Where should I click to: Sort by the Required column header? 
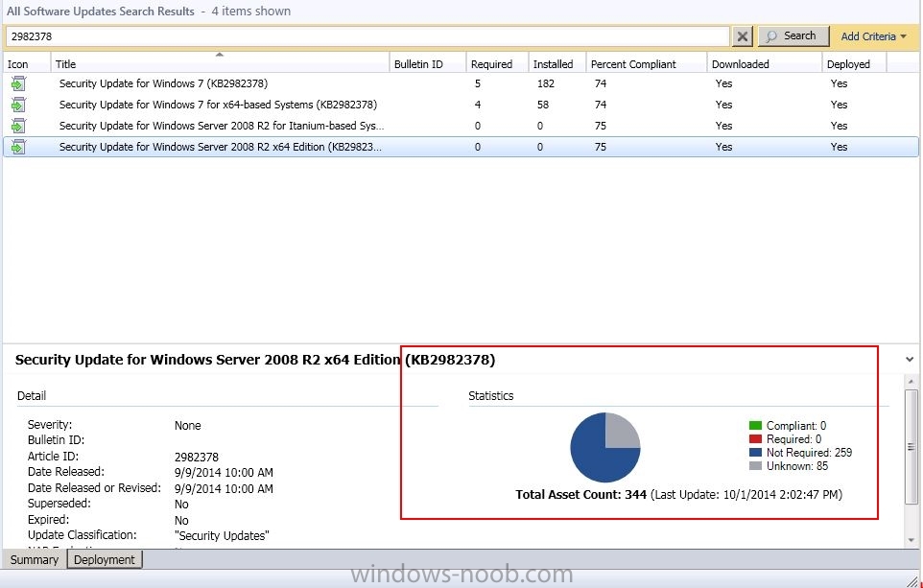pos(497,64)
